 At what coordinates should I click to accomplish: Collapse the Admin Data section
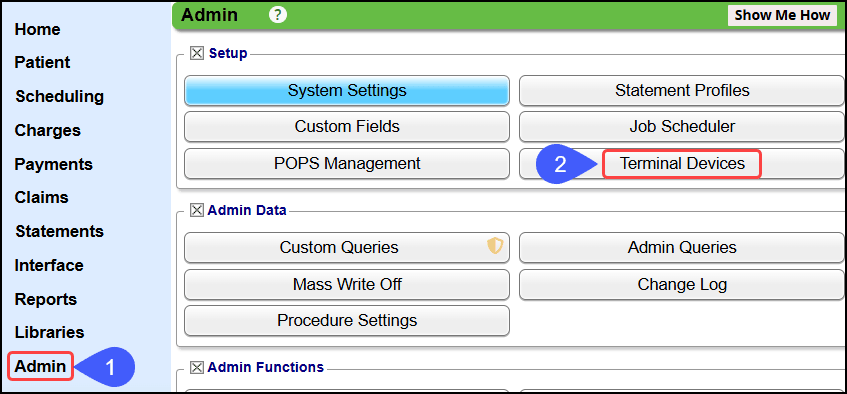(x=197, y=210)
